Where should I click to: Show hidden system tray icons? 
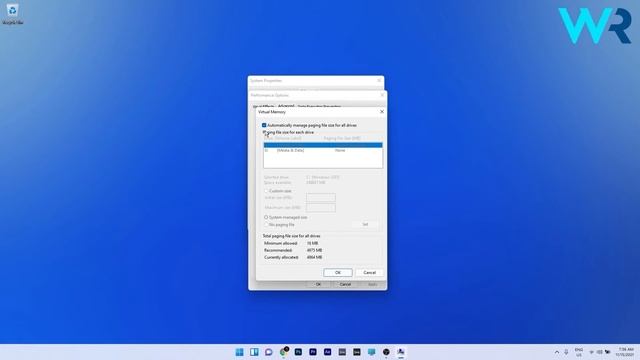557,352
